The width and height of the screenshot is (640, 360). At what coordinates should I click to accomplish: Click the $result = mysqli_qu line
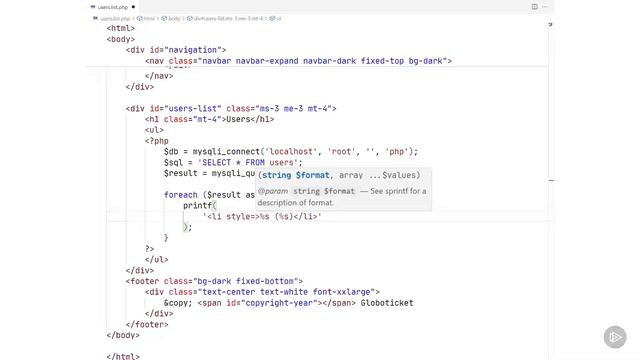(x=209, y=173)
